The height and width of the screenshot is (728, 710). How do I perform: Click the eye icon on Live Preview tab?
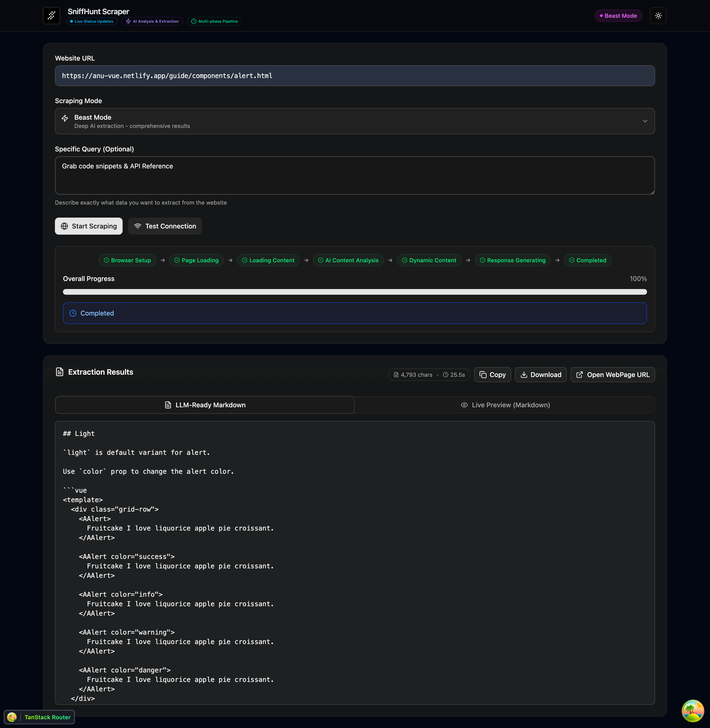[x=464, y=405]
